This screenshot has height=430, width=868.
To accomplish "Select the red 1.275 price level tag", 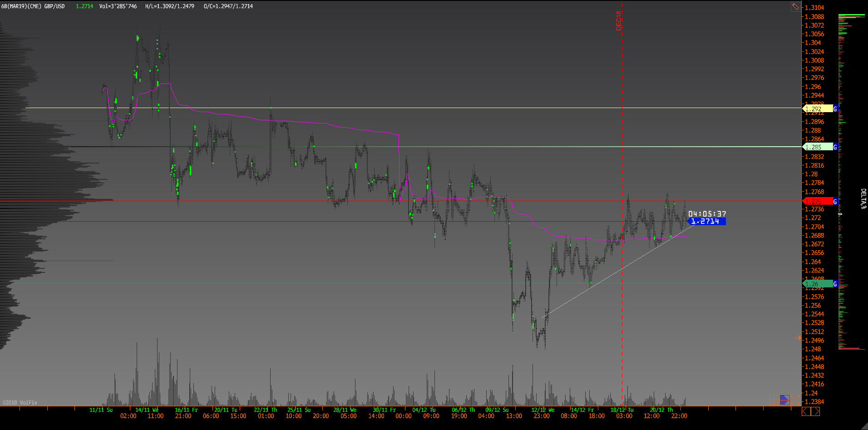I will pyautogui.click(x=817, y=202).
